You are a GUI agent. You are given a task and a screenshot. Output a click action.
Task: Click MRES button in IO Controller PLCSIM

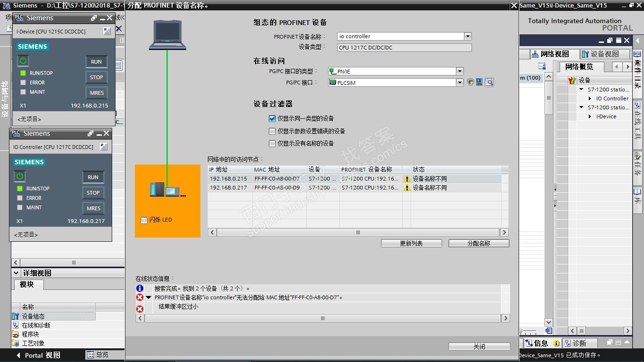coord(93,208)
